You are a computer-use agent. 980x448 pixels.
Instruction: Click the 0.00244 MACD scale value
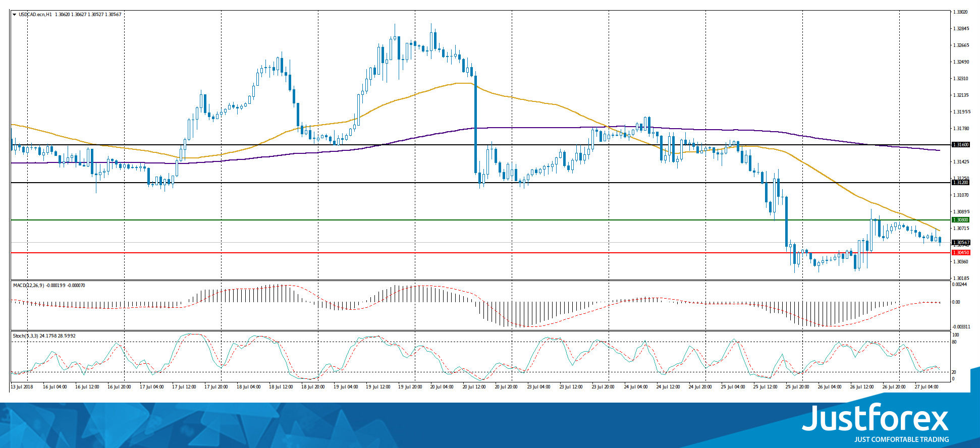click(x=959, y=285)
